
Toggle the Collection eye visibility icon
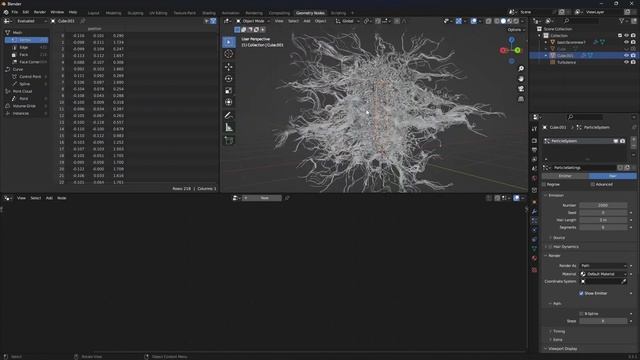pyautogui.click(x=626, y=36)
